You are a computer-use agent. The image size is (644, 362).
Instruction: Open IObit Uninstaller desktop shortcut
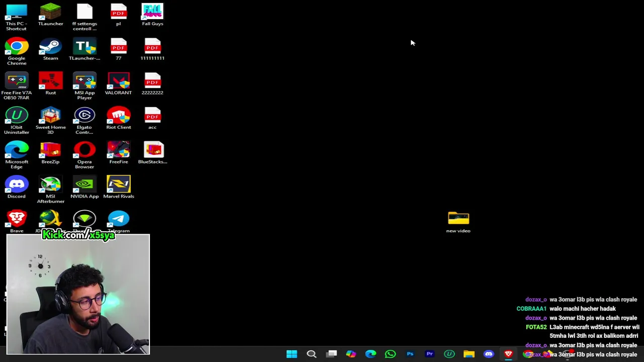(x=17, y=121)
